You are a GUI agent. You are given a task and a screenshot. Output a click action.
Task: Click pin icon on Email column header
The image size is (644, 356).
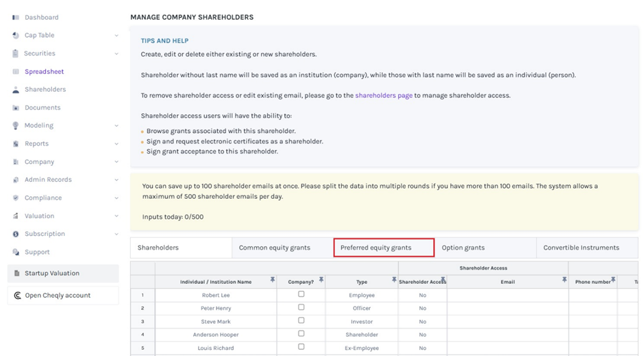[x=565, y=280]
